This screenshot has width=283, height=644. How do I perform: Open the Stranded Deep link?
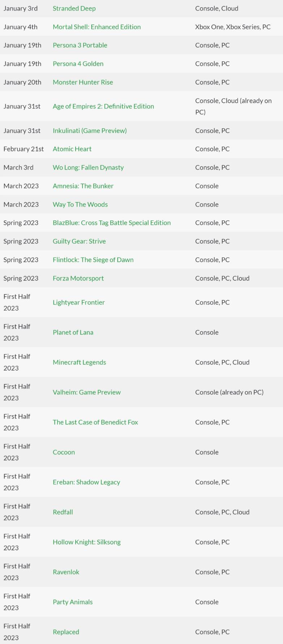(74, 8)
